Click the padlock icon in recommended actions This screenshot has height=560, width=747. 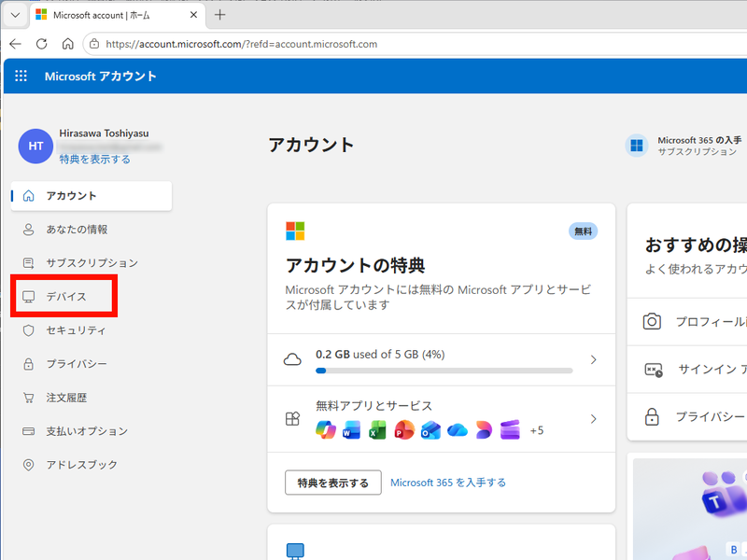pos(652,416)
